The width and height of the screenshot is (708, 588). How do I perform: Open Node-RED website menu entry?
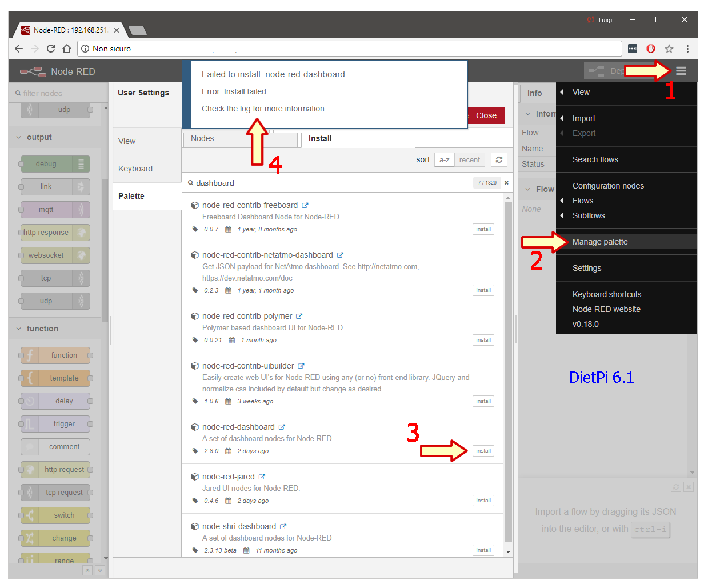[x=626, y=309]
